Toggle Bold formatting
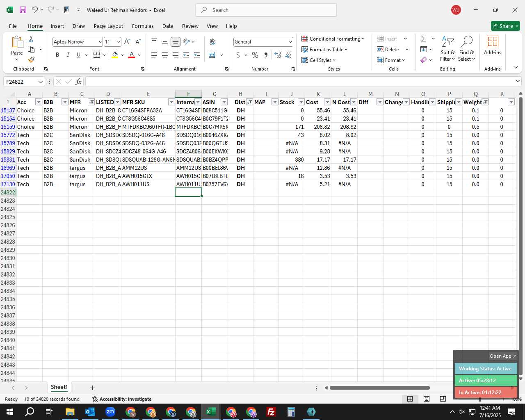This screenshot has width=525, height=420. pyautogui.click(x=57, y=55)
